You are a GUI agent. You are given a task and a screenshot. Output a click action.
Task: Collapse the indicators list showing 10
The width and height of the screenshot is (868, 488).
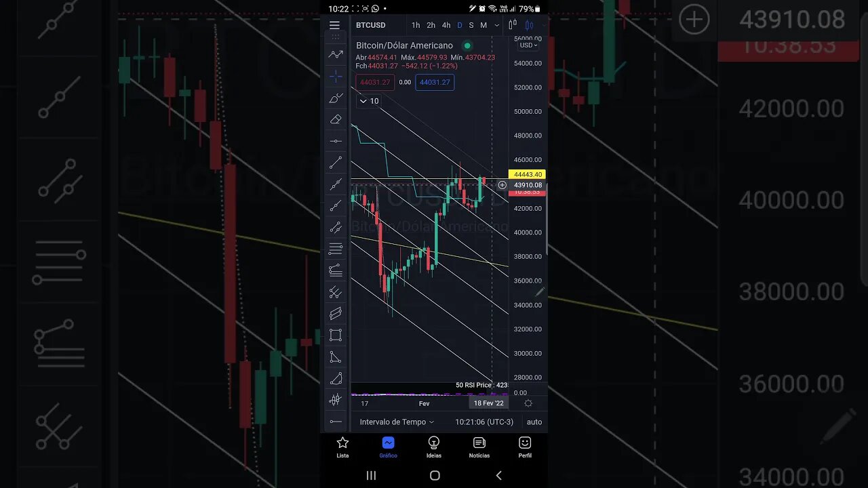368,101
